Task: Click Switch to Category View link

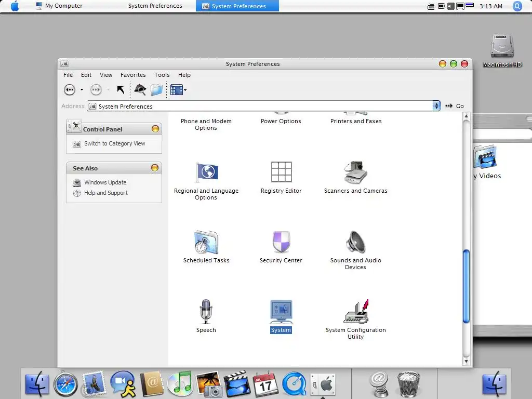Action: (114, 143)
